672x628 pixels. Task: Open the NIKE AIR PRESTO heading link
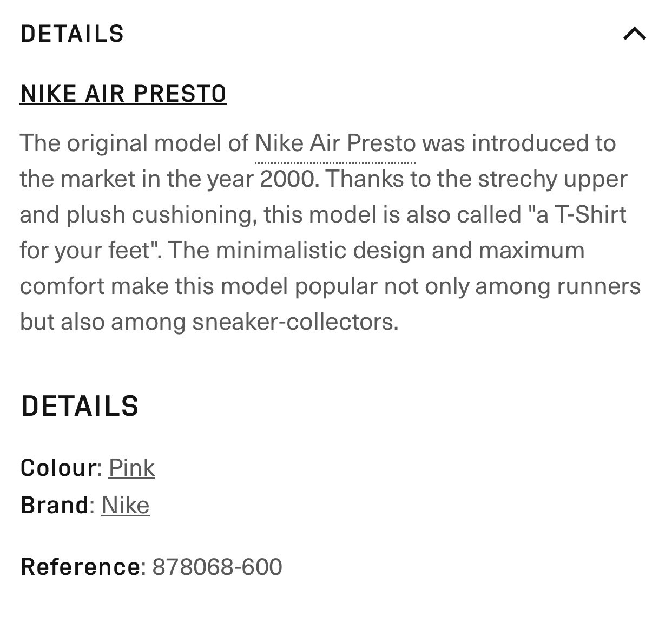123,94
